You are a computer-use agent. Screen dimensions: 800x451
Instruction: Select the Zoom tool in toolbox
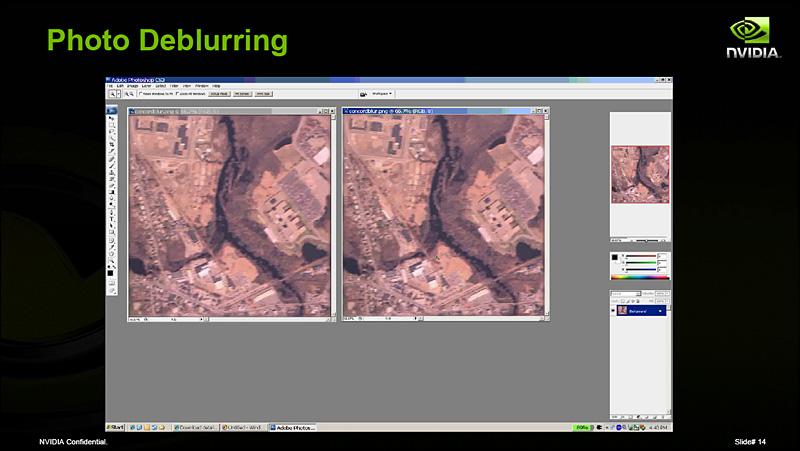[111, 261]
